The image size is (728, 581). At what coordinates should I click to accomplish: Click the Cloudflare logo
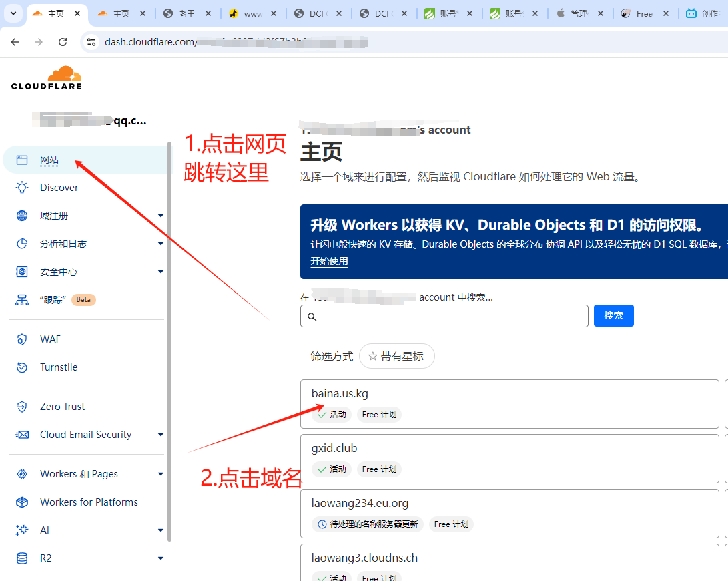coord(47,77)
